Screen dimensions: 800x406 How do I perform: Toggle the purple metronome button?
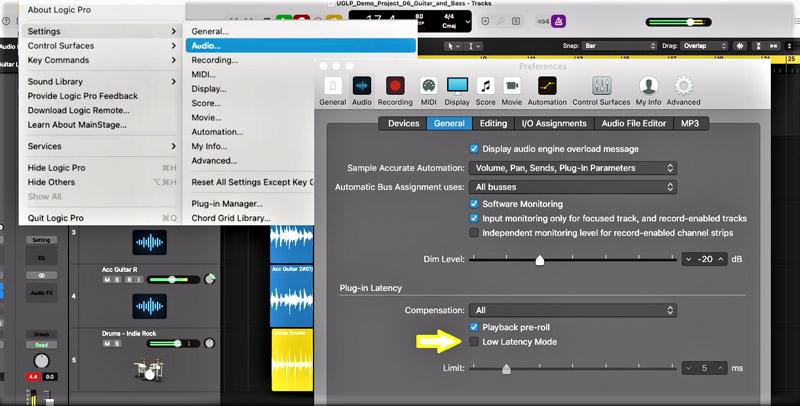(x=558, y=21)
